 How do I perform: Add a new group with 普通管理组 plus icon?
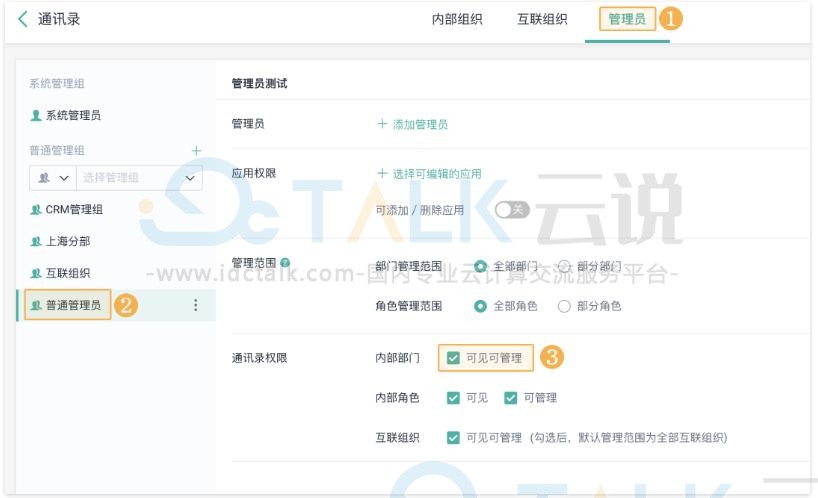196,151
